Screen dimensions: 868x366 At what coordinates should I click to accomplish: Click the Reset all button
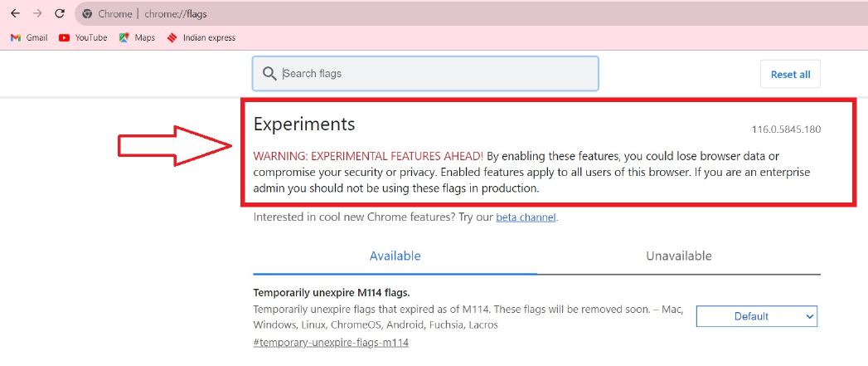791,75
